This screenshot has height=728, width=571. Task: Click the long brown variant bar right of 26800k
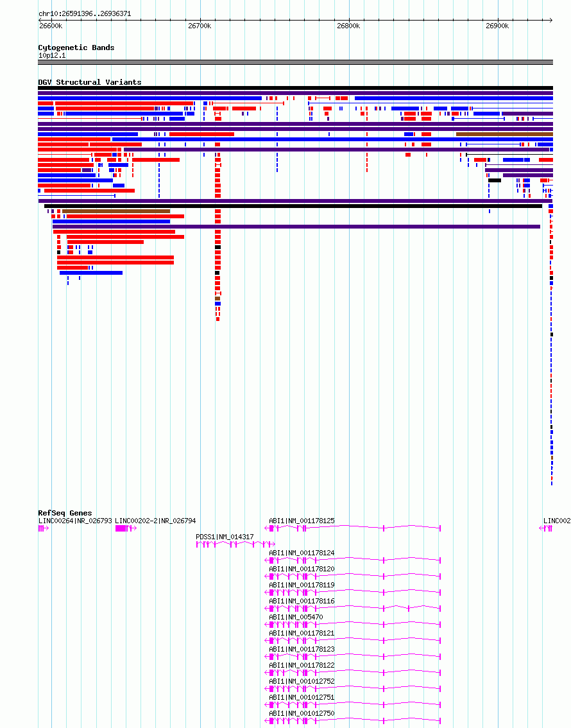point(505,134)
